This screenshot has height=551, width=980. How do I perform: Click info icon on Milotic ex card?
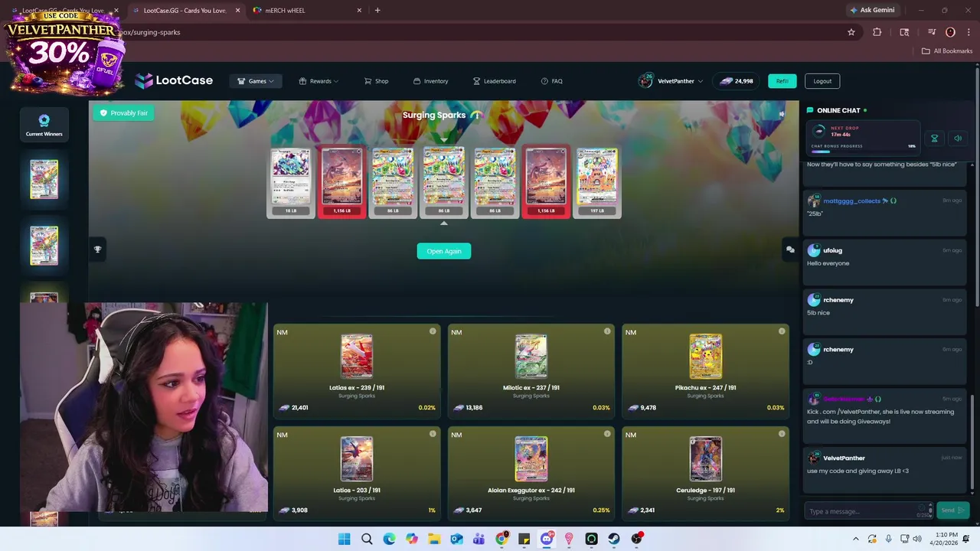[607, 331]
